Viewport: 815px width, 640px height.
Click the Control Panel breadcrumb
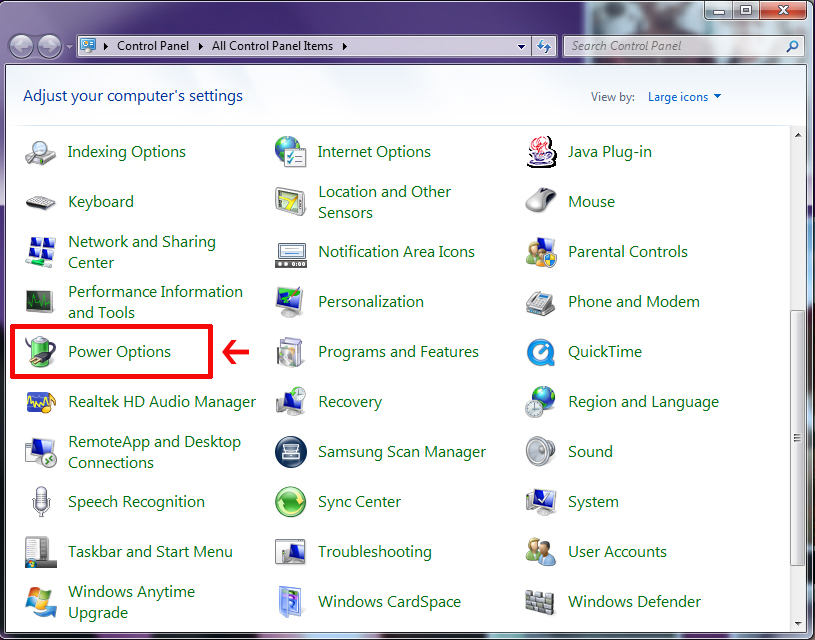coord(153,46)
